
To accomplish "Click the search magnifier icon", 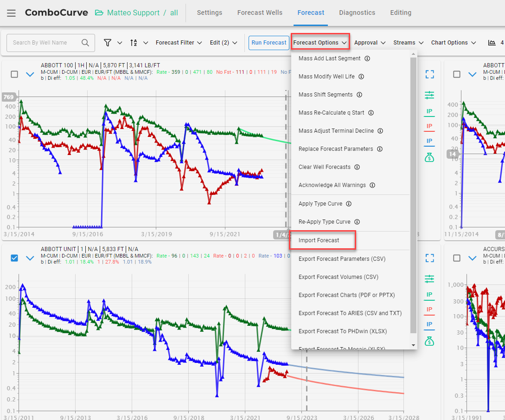I will pyautogui.click(x=85, y=43).
